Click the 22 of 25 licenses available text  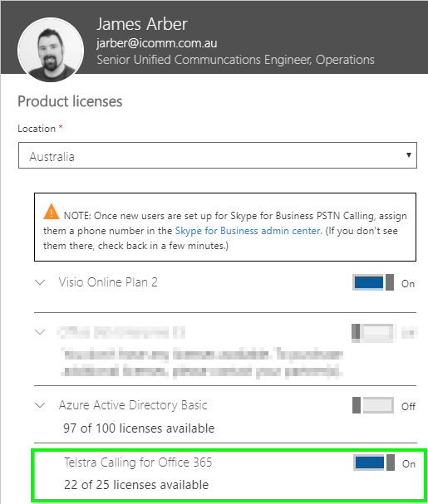136,485
